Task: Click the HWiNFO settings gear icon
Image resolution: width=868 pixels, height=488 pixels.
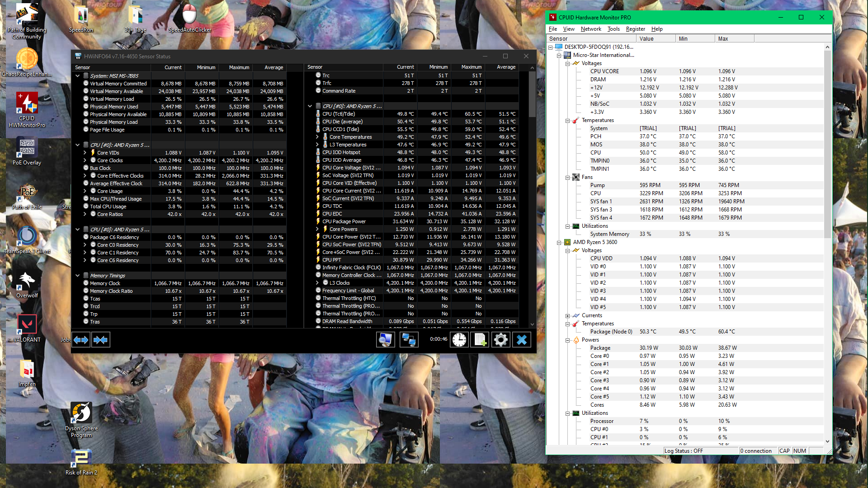Action: click(500, 340)
